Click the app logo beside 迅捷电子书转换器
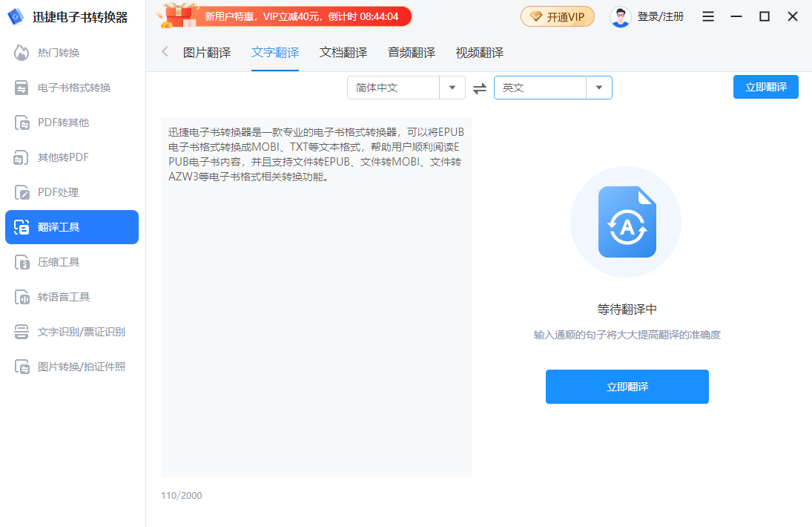The width and height of the screenshot is (812, 527). pos(16,17)
